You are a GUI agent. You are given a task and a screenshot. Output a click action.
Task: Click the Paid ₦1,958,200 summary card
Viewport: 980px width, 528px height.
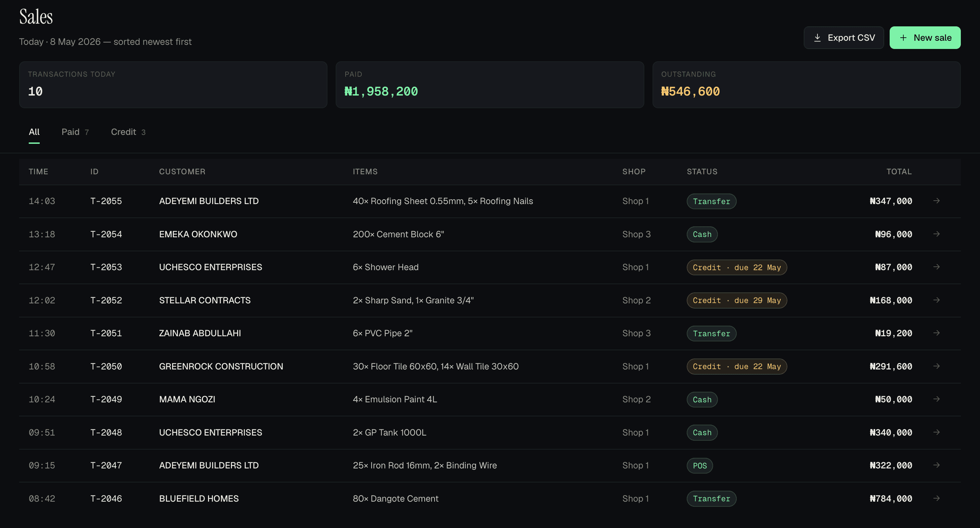pos(490,85)
